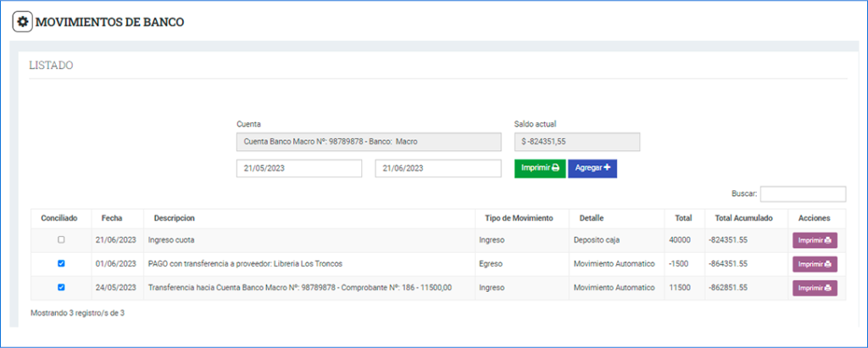Click Imprimir for the Ingreso cuota row

pos(815,240)
